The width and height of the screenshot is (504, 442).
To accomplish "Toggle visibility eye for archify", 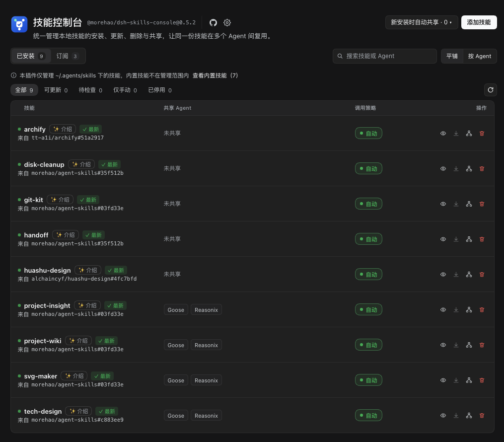I will [x=443, y=133].
